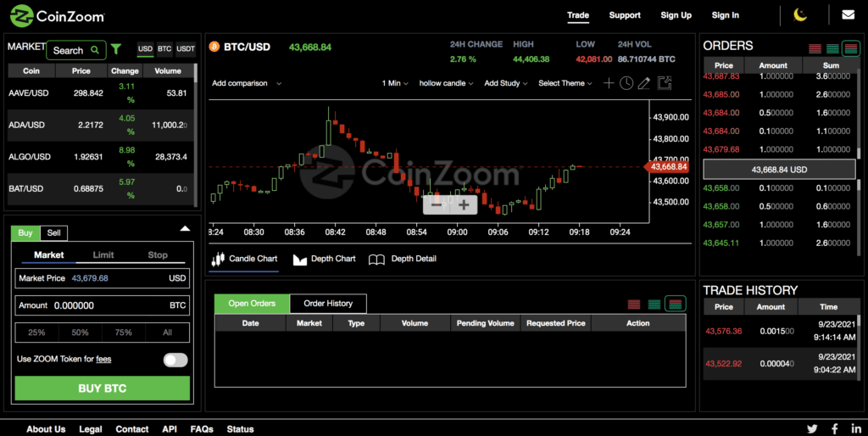This screenshot has height=436, width=868.
Task: Open the fees link
Action: [103, 359]
